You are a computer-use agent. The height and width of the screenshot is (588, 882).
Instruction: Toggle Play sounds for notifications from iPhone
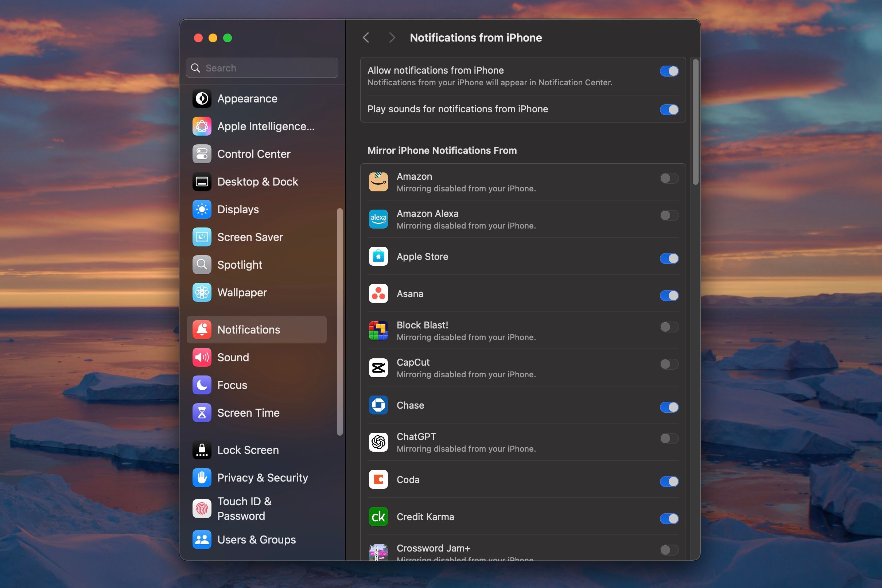point(669,110)
